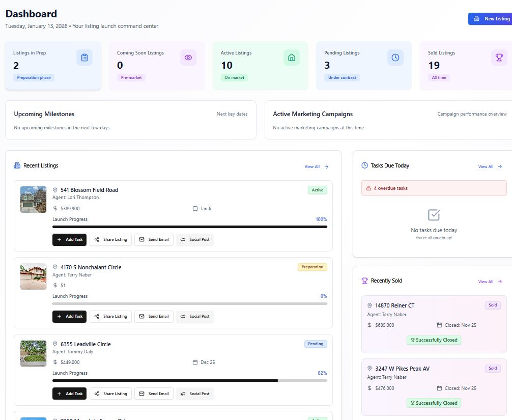This screenshot has height=420, width=512.
Task: Click the location pin icon for 14870 Reiner CT
Action: 369,305
